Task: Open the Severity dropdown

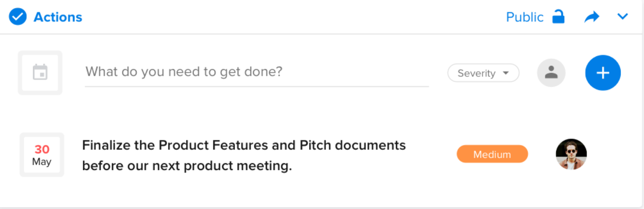Action: point(483,73)
